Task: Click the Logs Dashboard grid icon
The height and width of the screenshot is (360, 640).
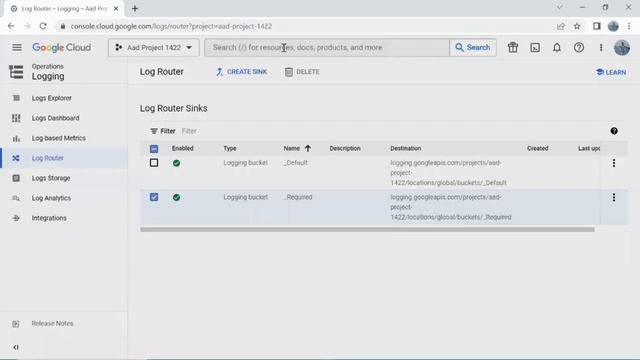Action: tap(16, 118)
